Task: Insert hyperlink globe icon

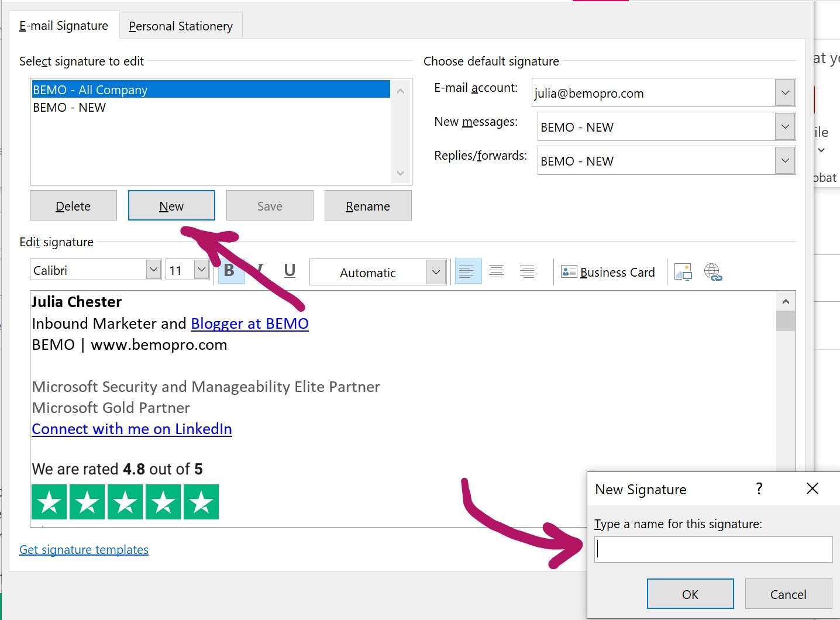Action: 713,272
